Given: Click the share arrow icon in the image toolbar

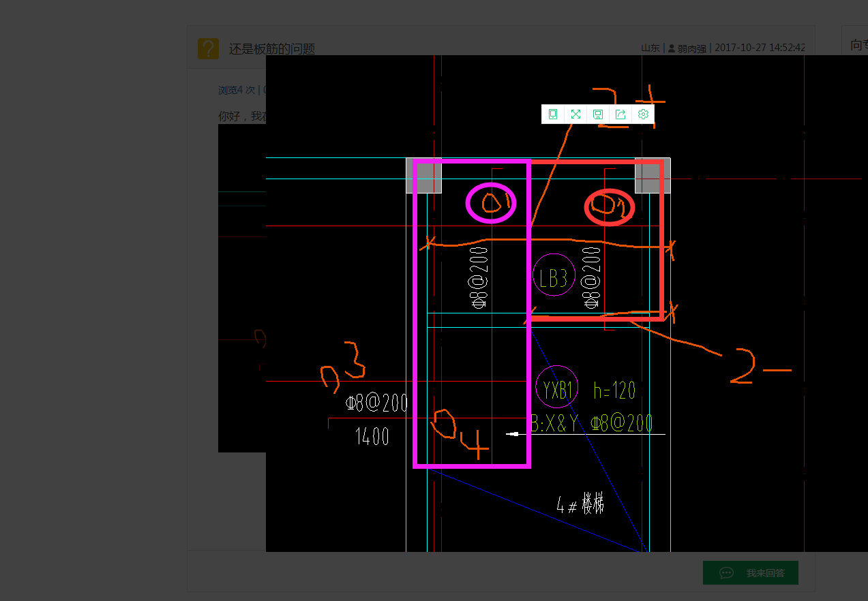Looking at the screenshot, I should pos(620,114).
